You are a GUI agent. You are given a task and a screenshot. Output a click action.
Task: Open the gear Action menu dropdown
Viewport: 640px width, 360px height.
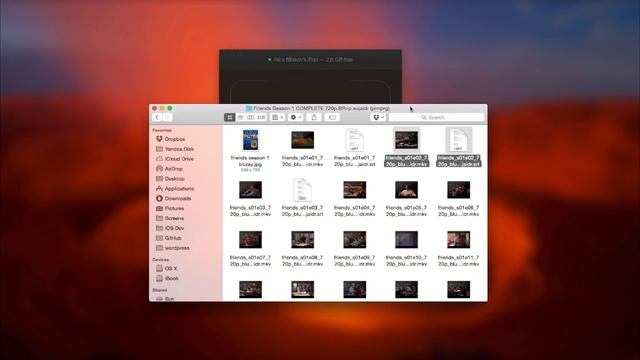tap(296, 118)
